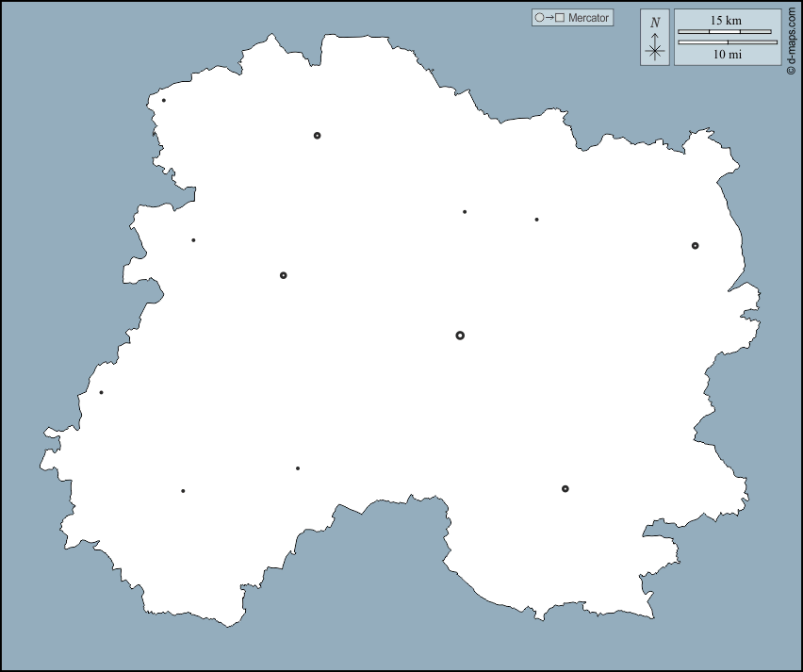Viewport: 803px width, 672px height.
Task: Select the ring marker in the far east
Action: pos(695,246)
